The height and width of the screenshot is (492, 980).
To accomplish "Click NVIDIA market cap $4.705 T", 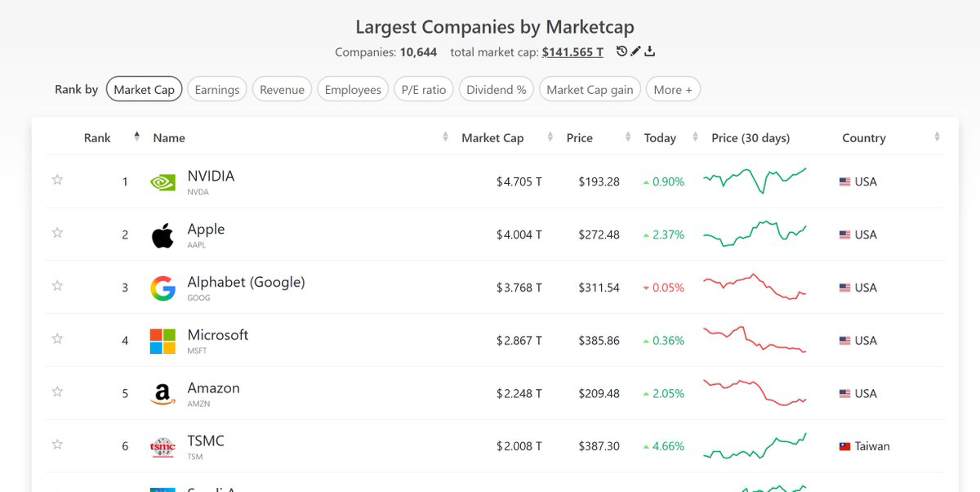I will coord(519,182).
